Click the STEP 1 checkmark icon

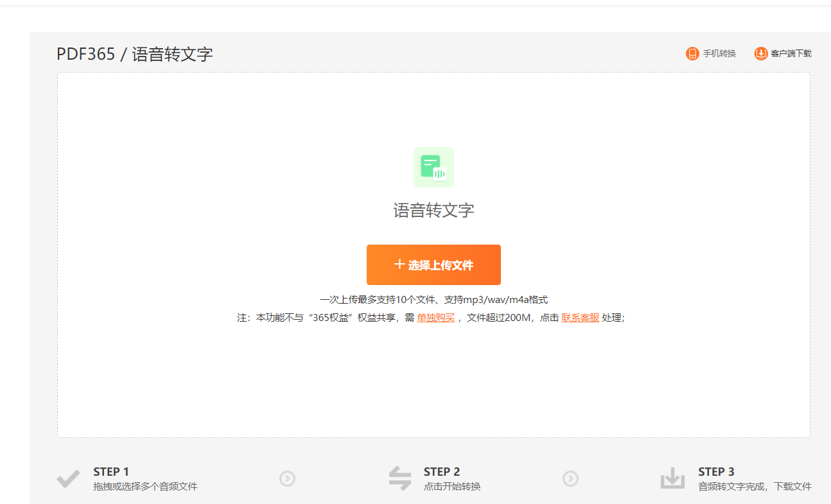pos(68,479)
